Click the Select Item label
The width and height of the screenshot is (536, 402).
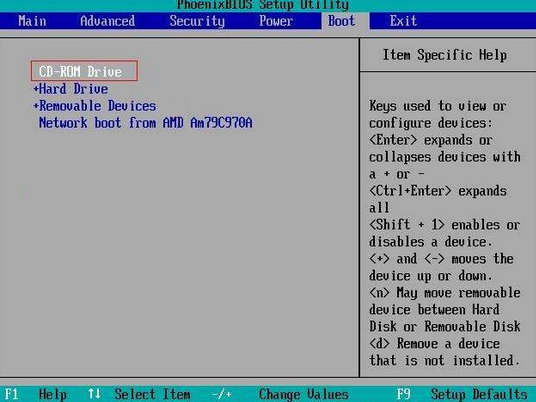152,394
